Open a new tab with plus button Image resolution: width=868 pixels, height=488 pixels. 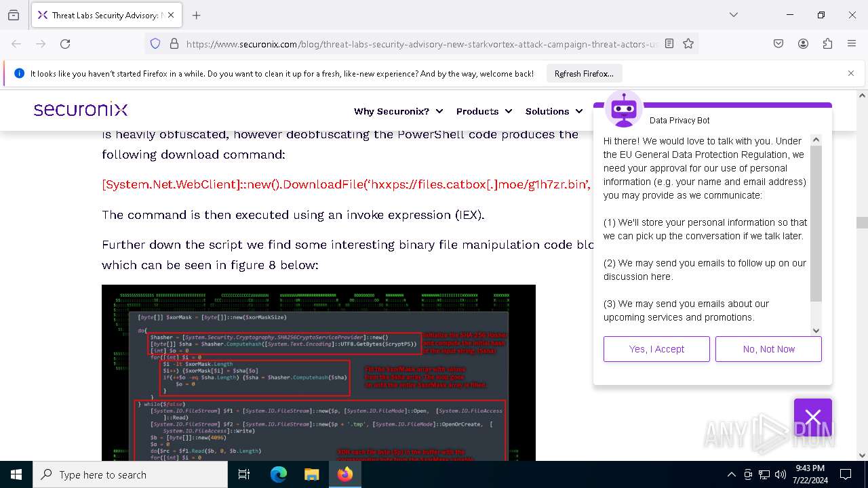197,15
